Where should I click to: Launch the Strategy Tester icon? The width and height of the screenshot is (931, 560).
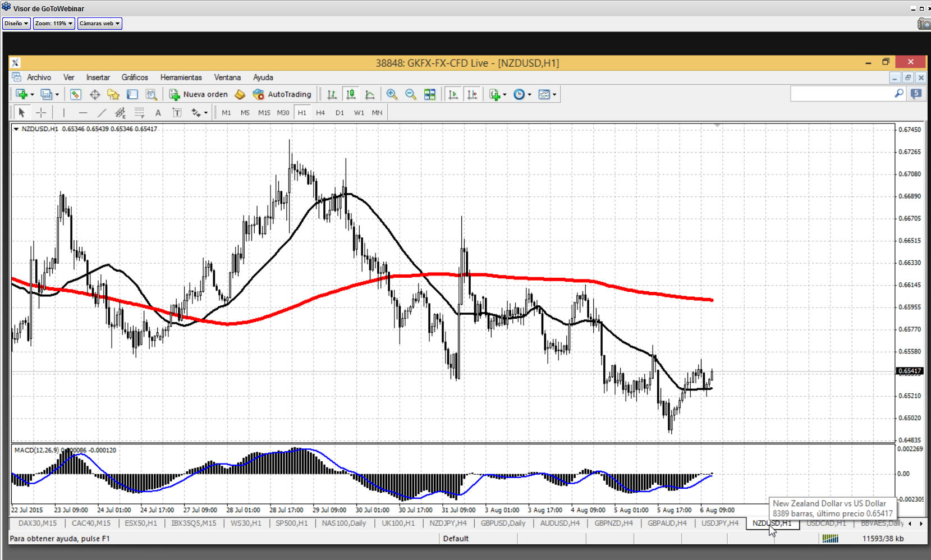[x=151, y=94]
